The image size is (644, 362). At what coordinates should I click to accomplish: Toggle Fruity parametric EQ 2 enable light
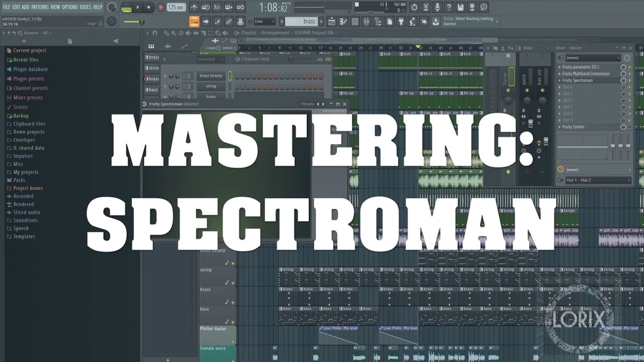click(629, 67)
